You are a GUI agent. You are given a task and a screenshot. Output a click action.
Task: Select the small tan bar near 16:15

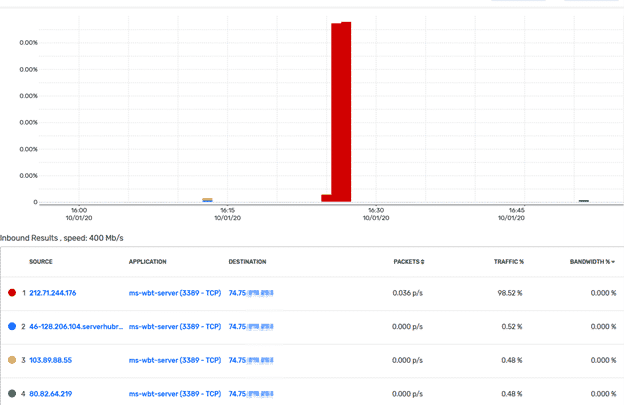tap(207, 199)
